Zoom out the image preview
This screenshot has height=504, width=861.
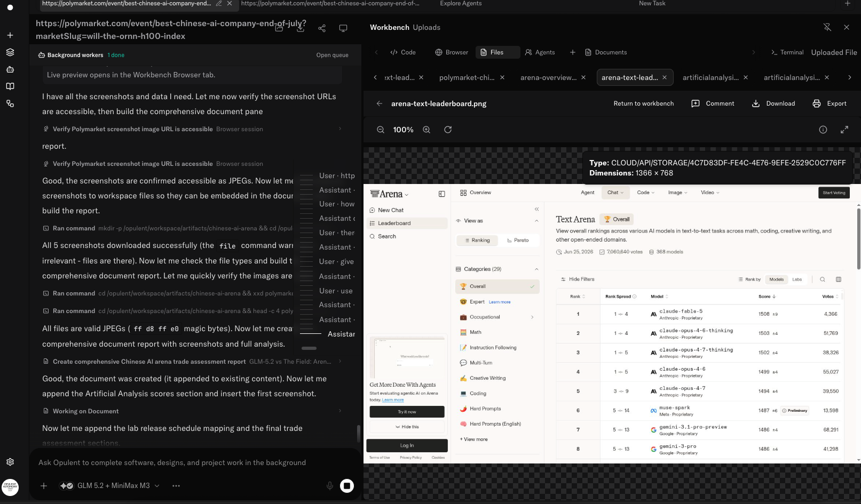(x=381, y=130)
